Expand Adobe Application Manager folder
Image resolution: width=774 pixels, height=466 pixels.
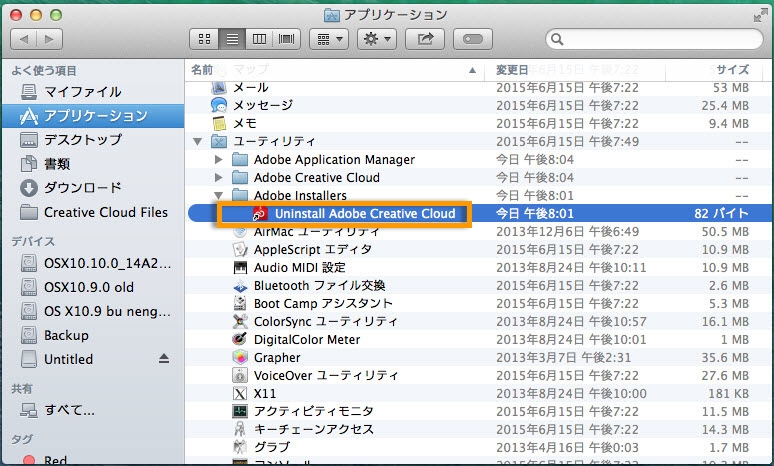[218, 160]
